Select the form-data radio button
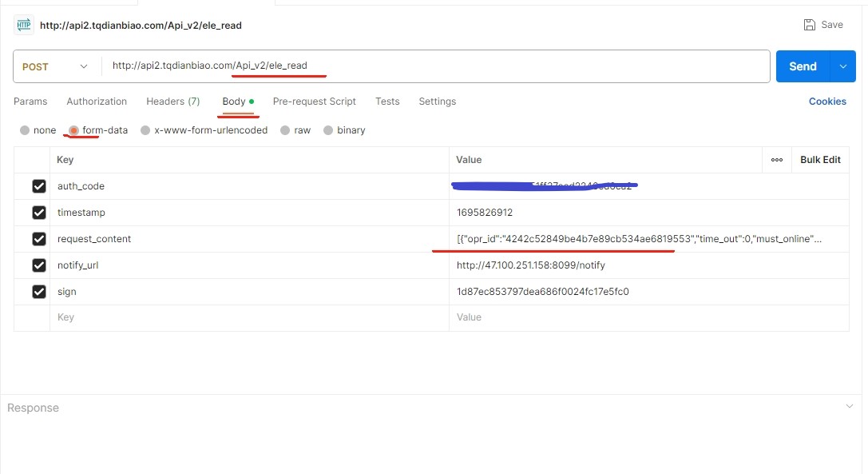This screenshot has height=474, width=868. [x=73, y=130]
